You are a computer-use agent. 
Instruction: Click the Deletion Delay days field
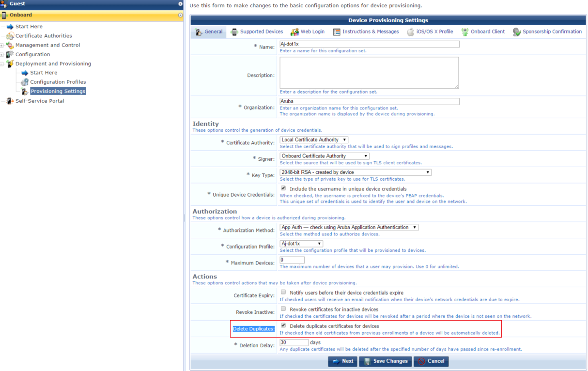[294, 342]
